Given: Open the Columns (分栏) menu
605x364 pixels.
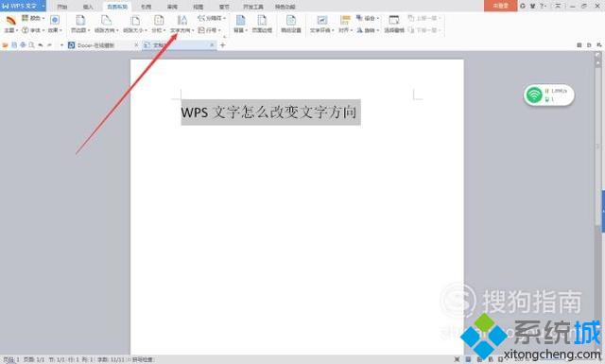Looking at the screenshot, I should pos(159,24).
